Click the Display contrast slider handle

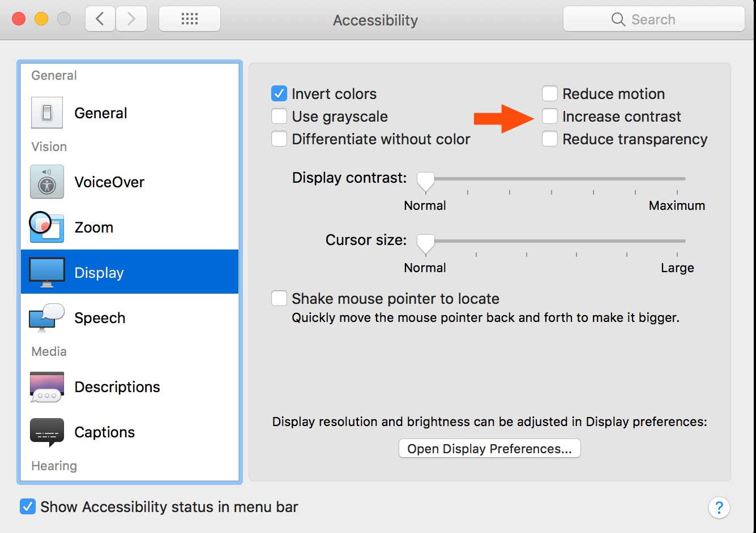pos(425,182)
